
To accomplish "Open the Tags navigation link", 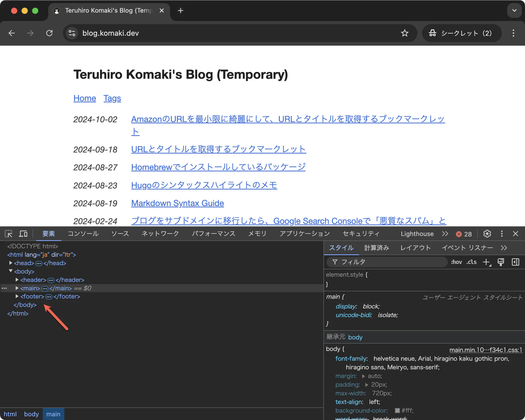I will (112, 98).
